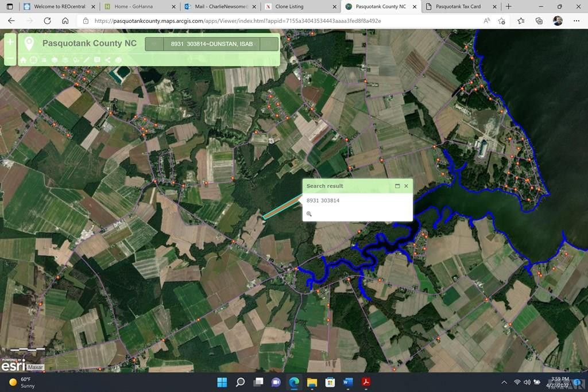The image size is (588, 392).
Task: Open Microsoft Word from the taskbar
Action: pyautogui.click(x=348, y=382)
